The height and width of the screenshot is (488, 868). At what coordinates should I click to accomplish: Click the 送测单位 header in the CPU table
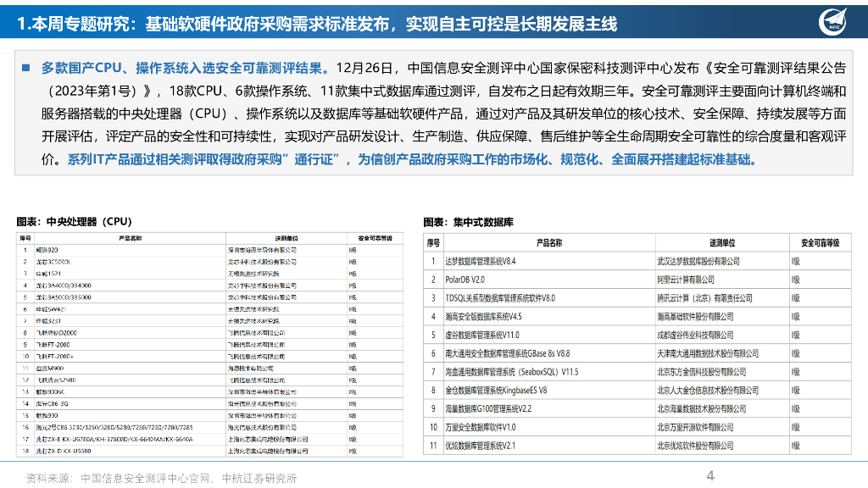tap(287, 238)
